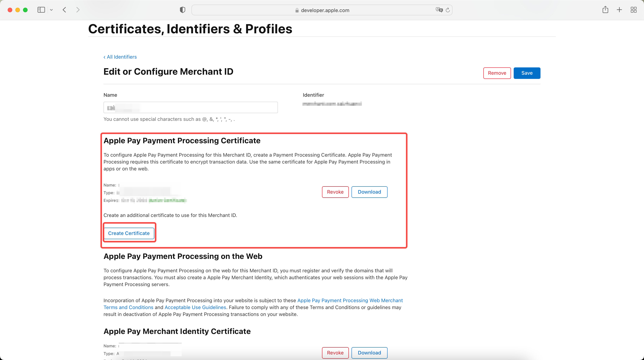The image size is (644, 360).
Task: Open the Share menu icon
Action: click(605, 10)
